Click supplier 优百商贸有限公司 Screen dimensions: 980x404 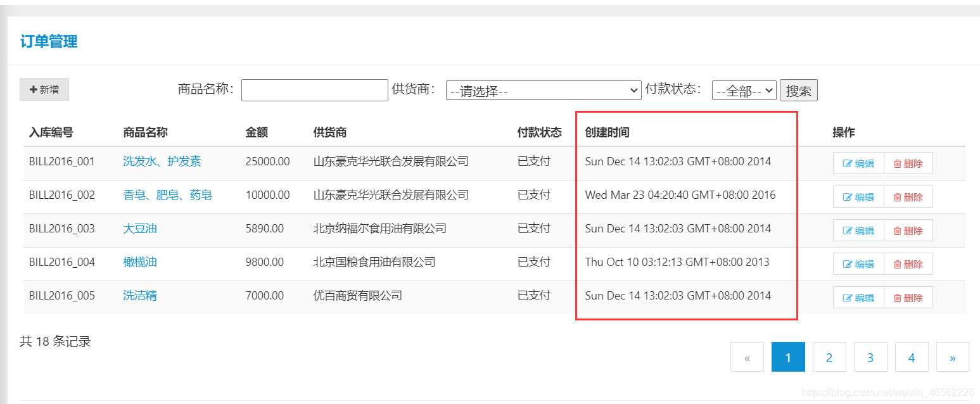358,296
